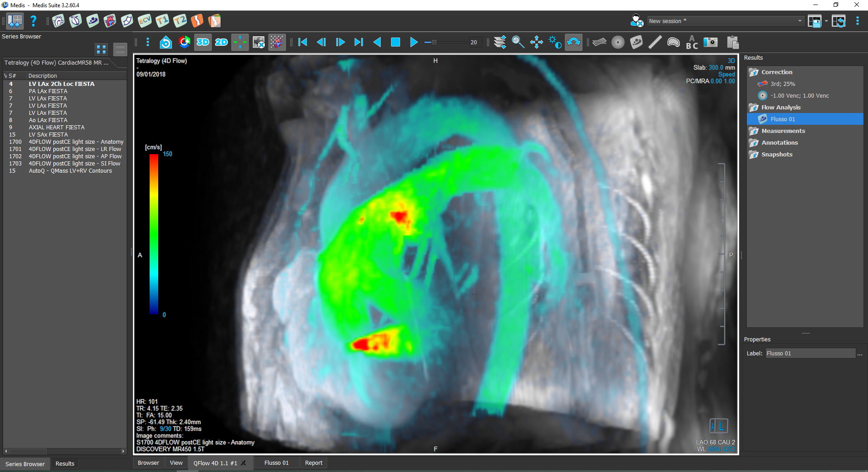Select the 4DFLOW postCE AP Flow series

(75, 156)
